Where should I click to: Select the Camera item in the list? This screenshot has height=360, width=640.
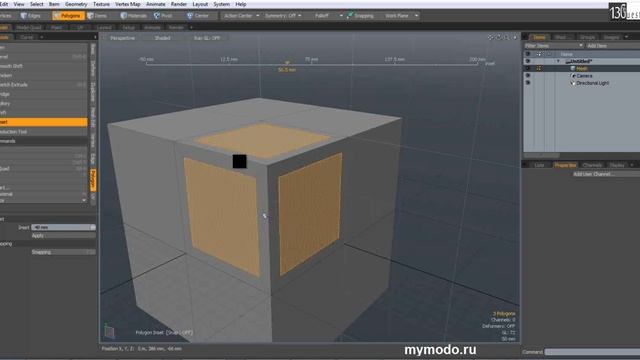pyautogui.click(x=584, y=76)
